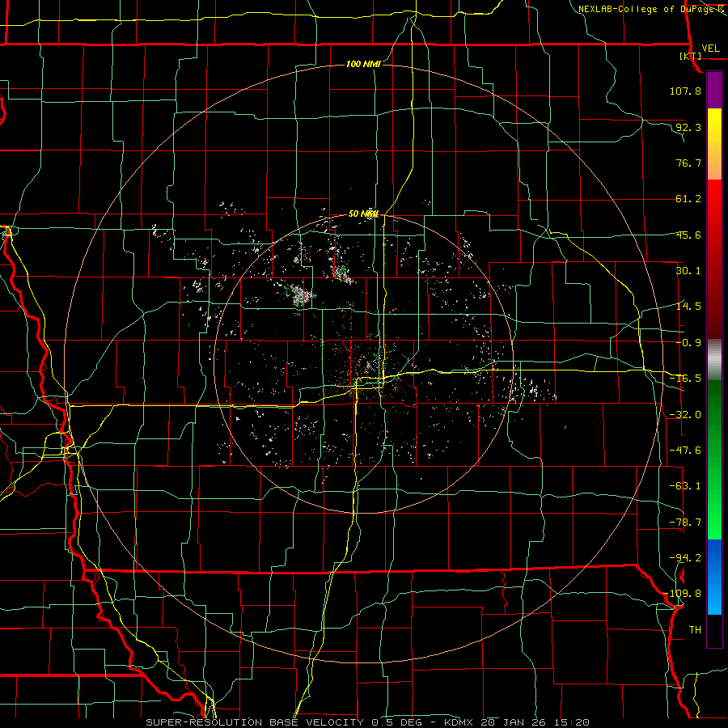This screenshot has height=728, width=728.
Task: Click the -94.2 velocity scale value
Action: point(685,557)
